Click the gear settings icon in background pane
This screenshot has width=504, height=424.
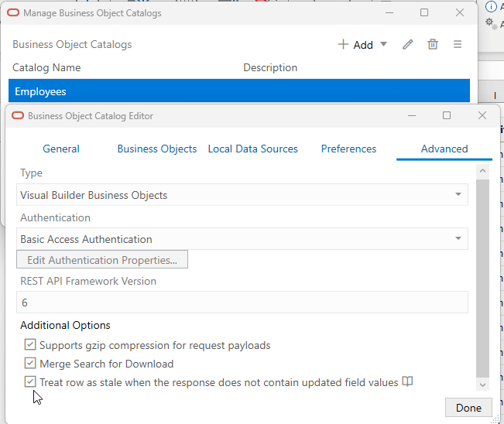coord(491,23)
